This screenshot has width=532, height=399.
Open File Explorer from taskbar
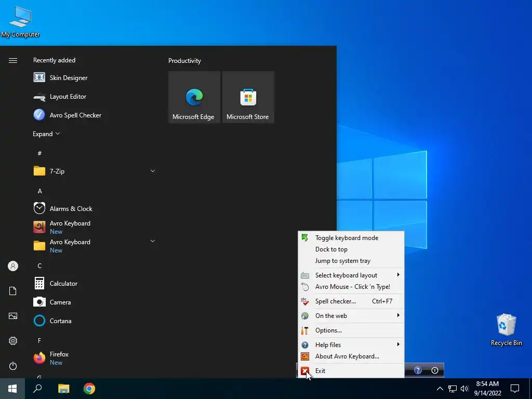[x=63, y=389]
